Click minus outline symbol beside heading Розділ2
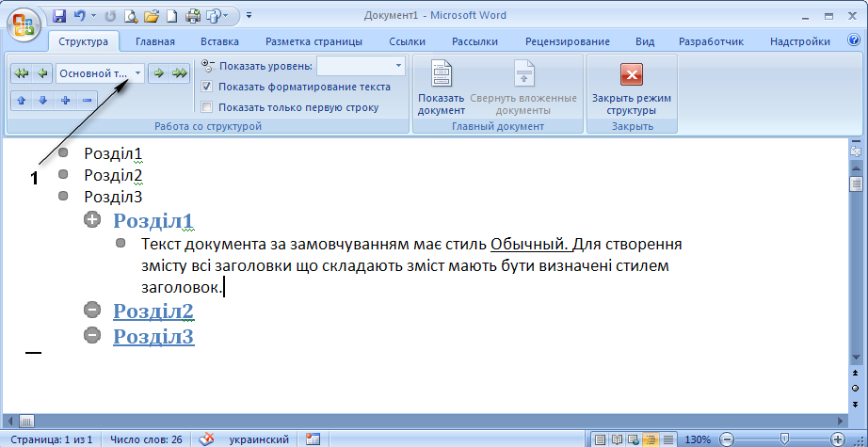 pos(92,310)
